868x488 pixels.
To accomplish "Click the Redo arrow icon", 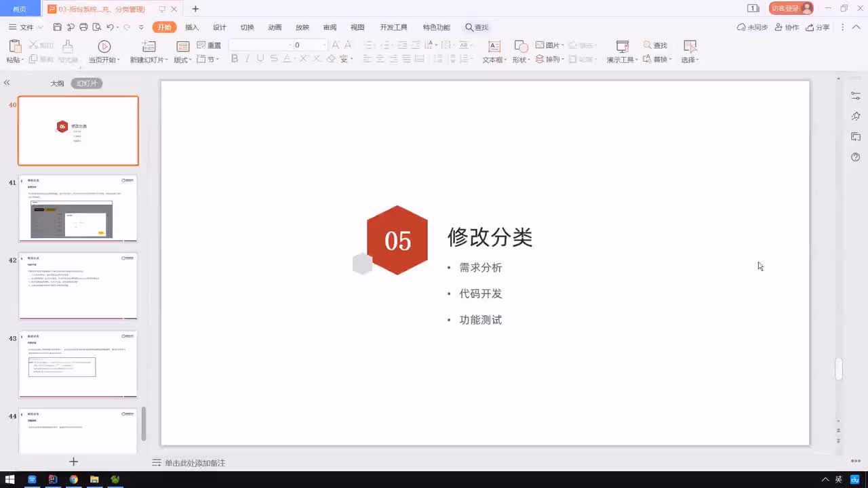I will (x=126, y=27).
